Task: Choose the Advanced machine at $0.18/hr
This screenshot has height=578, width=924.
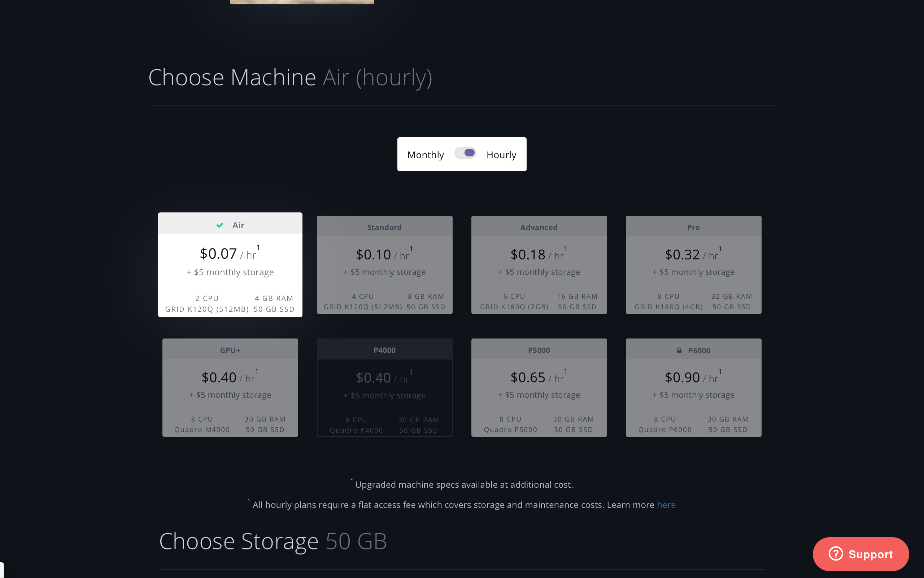Action: coord(539,264)
